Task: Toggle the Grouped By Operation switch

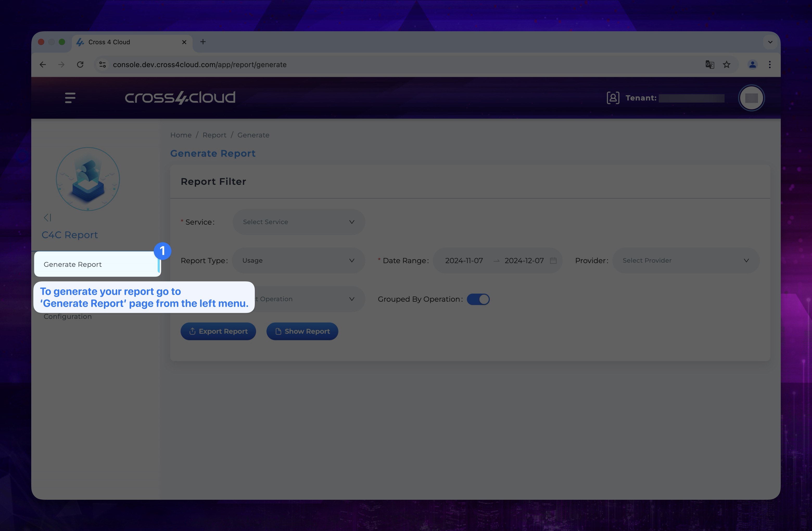Action: [x=478, y=299]
